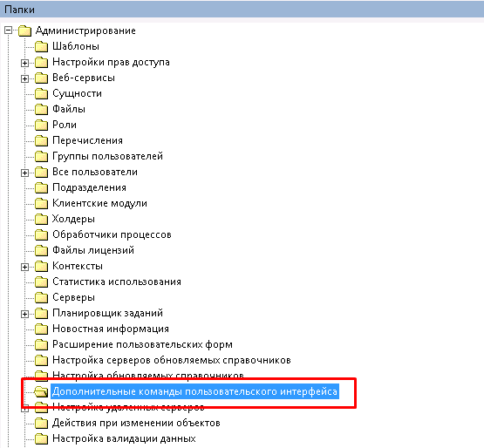Select Группы пользователей in the tree
Viewport: 484px width, 448px height.
[x=107, y=156]
